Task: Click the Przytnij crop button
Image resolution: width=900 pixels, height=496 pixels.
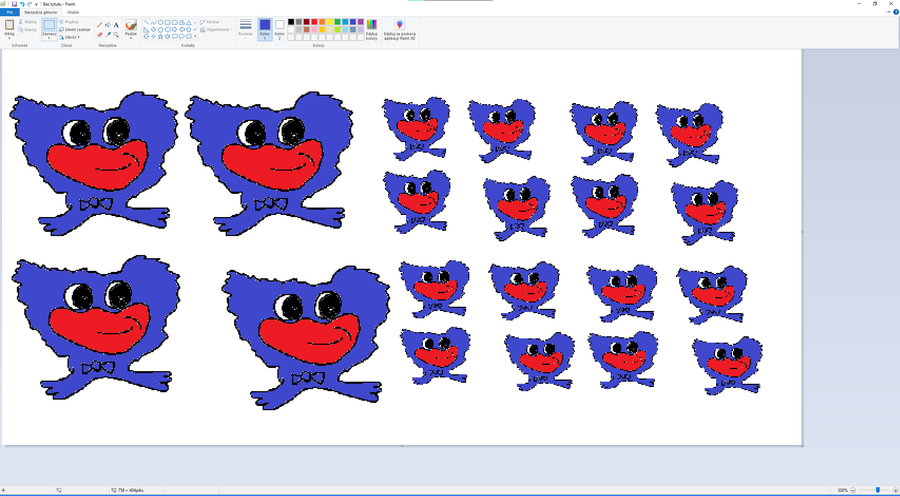Action: 69,22
